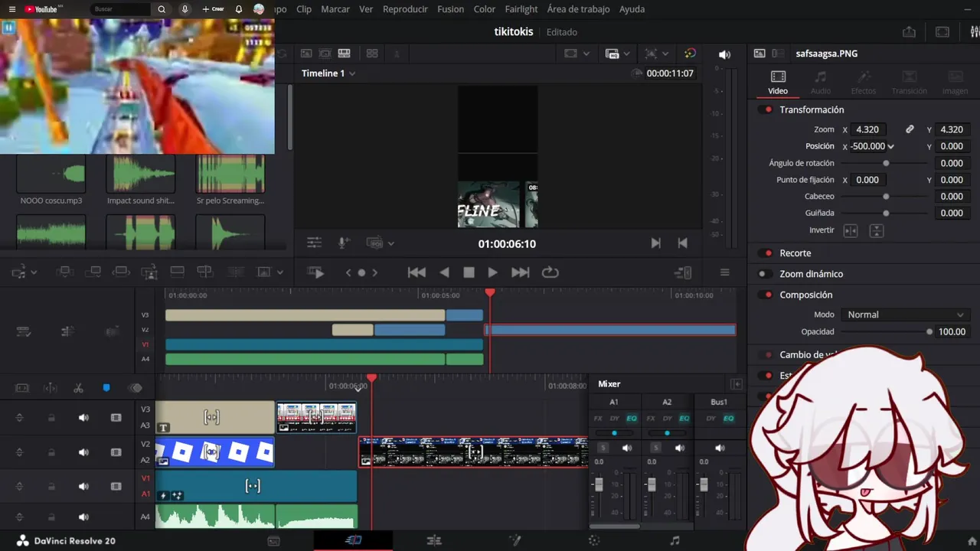This screenshot has width=980, height=551.
Task: Jump to the first frame of the timeline
Action: [416, 272]
